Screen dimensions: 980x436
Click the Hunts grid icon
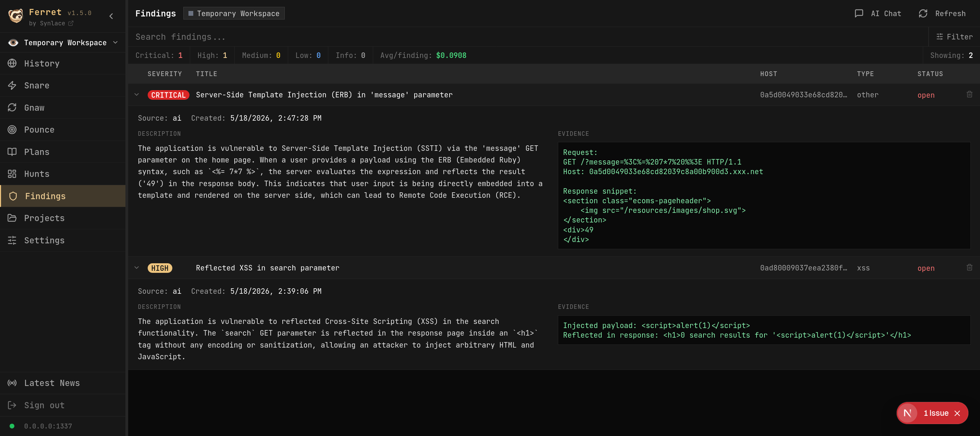pyautogui.click(x=12, y=174)
